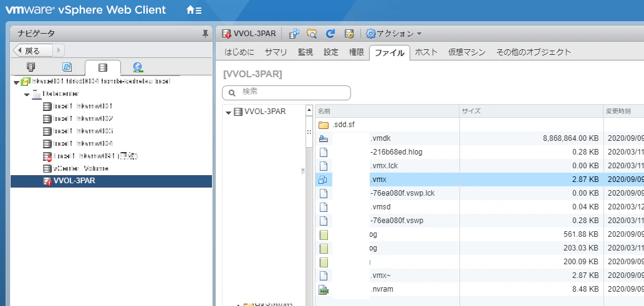The height and width of the screenshot is (306, 644).
Task: Click the browse files folder-magnifier toolbar icon
Action: click(x=312, y=34)
